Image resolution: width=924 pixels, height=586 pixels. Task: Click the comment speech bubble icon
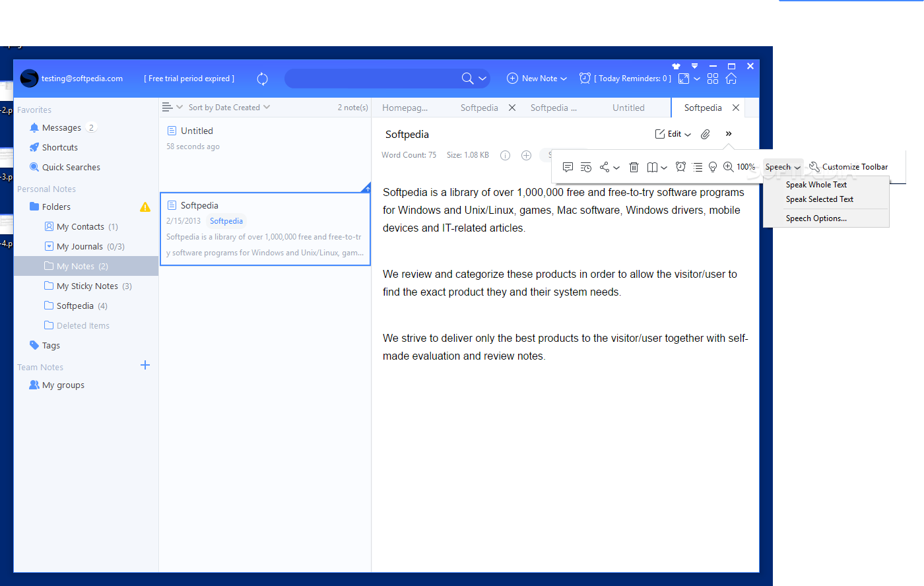(x=568, y=167)
